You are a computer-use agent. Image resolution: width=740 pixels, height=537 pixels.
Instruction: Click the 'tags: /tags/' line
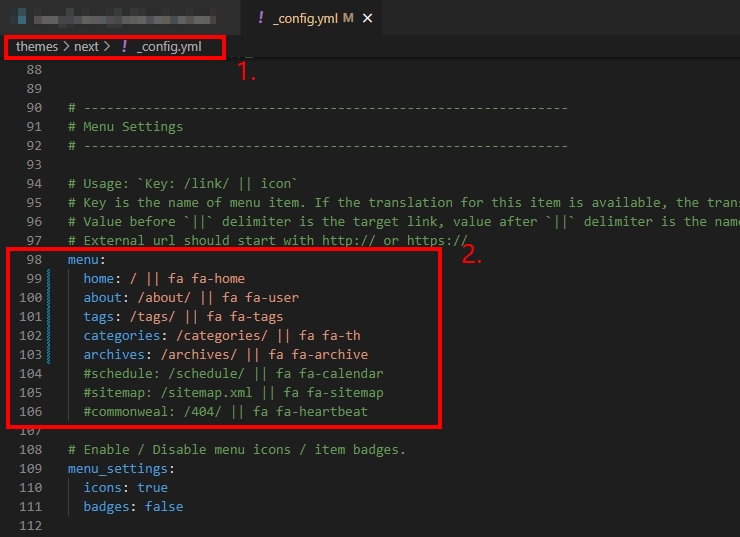(x=183, y=316)
